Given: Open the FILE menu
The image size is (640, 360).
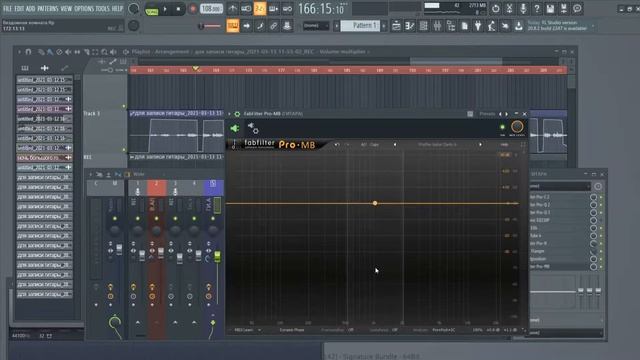Looking at the screenshot, I should tap(7, 8).
